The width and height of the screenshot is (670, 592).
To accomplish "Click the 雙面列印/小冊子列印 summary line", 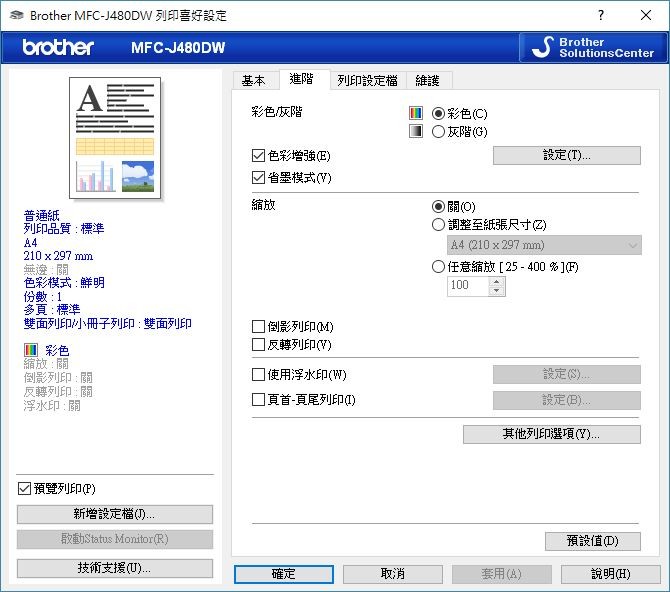I will (x=108, y=324).
